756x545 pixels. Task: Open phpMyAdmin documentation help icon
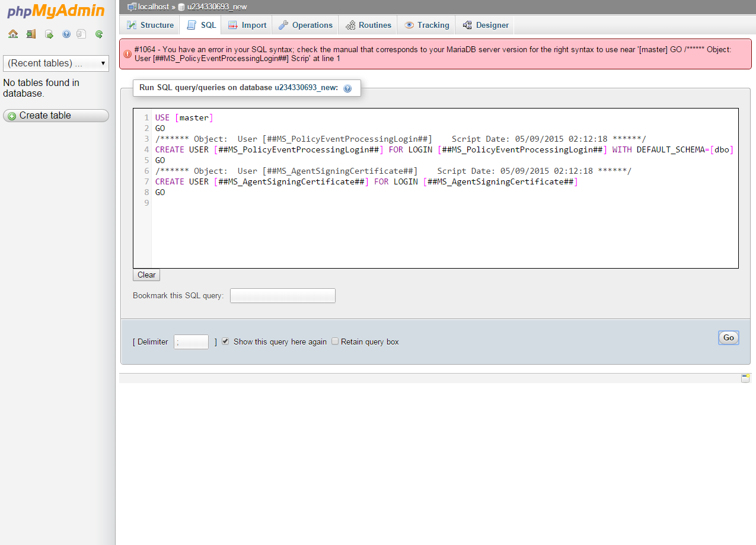point(66,34)
